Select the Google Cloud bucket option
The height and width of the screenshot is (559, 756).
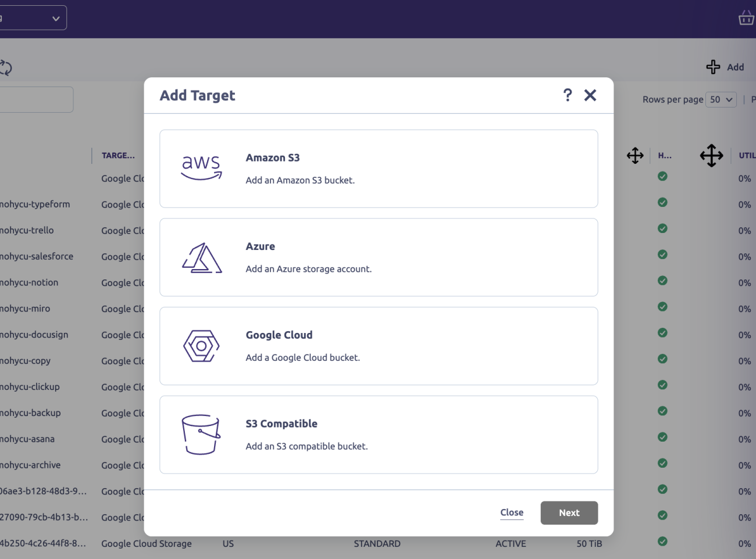point(378,346)
